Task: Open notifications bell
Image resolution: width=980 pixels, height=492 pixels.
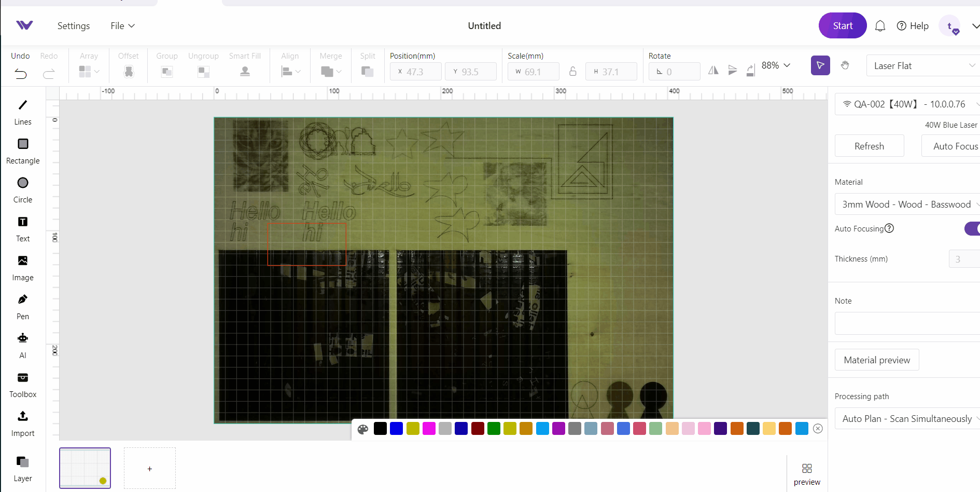Action: (x=880, y=26)
